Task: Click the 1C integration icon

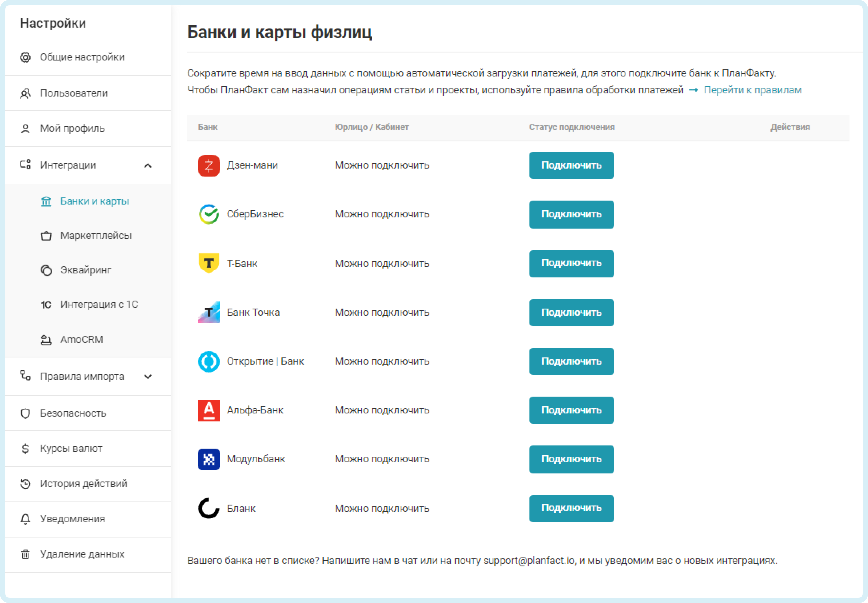Action: pos(46,305)
